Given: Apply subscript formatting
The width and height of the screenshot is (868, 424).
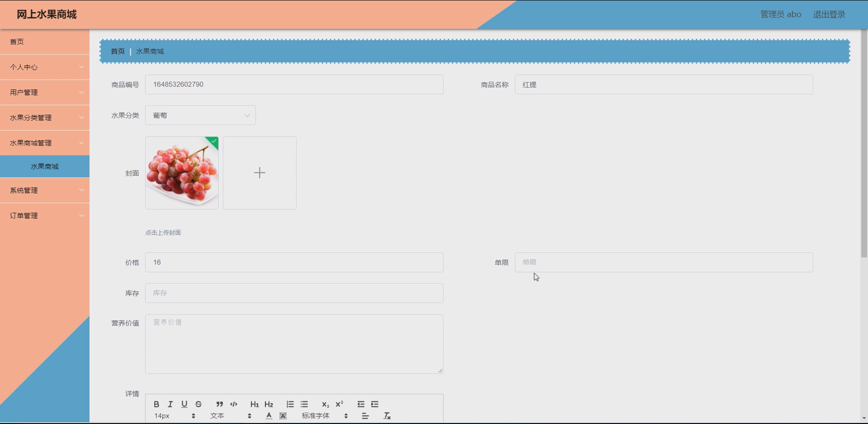Looking at the screenshot, I should 325,404.
